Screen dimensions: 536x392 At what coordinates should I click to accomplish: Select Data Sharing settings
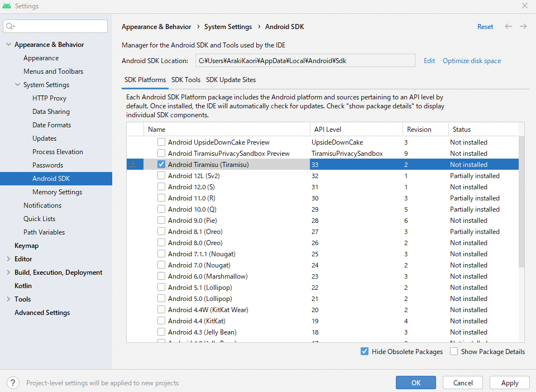click(x=51, y=112)
